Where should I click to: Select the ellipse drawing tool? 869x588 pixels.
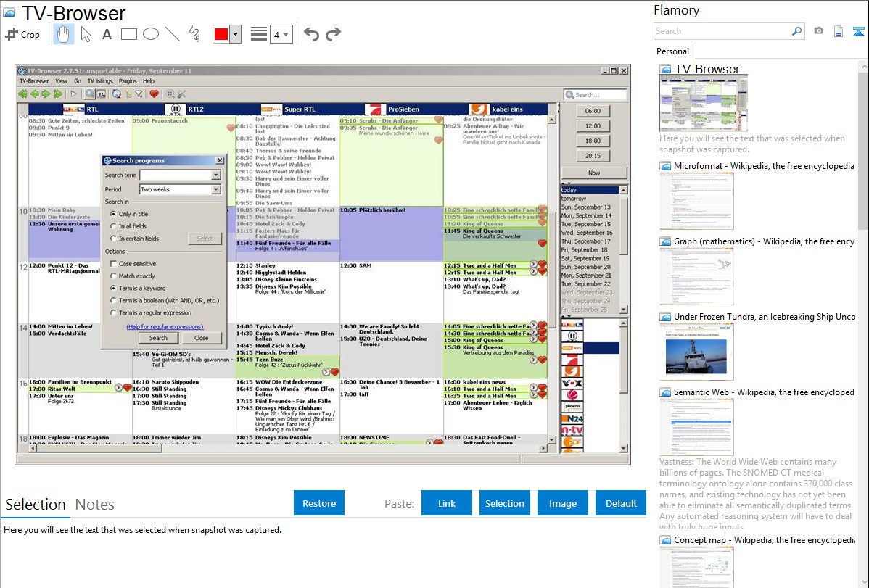(151, 34)
